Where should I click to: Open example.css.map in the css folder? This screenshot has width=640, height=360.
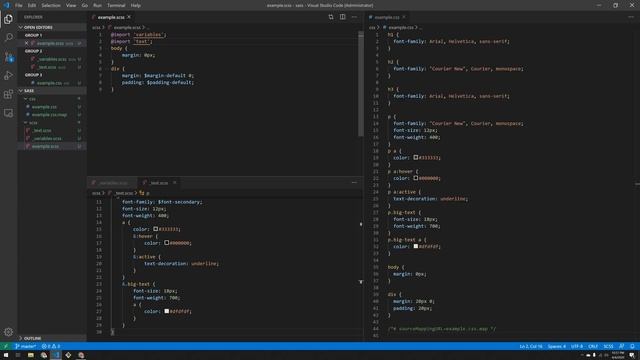(51, 115)
